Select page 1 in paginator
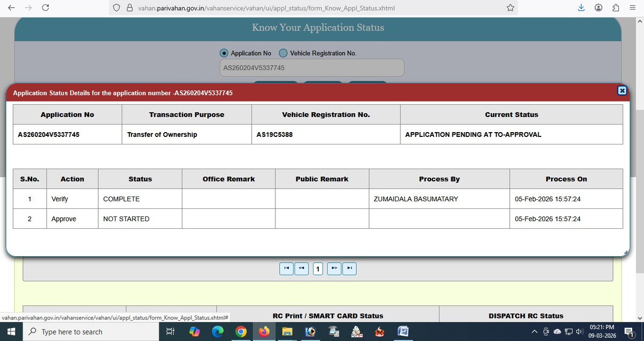The width and height of the screenshot is (644, 341). pos(318,269)
